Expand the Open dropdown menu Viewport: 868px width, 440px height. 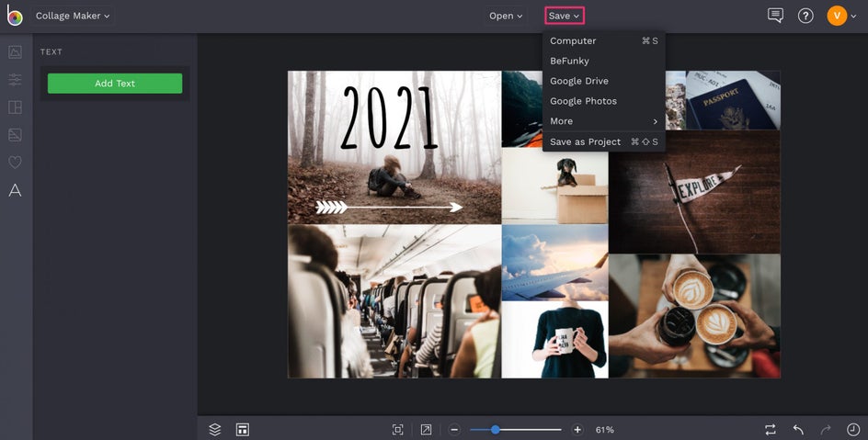506,16
